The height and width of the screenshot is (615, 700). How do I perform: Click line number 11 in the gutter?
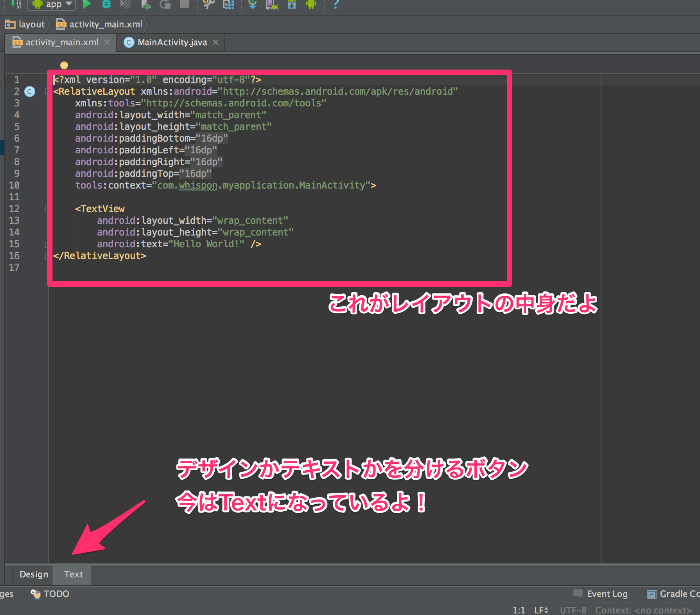pyautogui.click(x=14, y=197)
